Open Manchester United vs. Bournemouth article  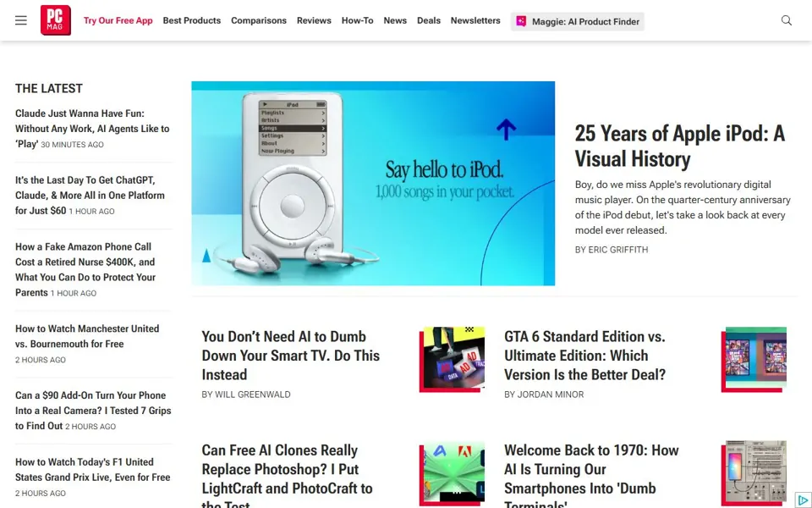pos(87,336)
